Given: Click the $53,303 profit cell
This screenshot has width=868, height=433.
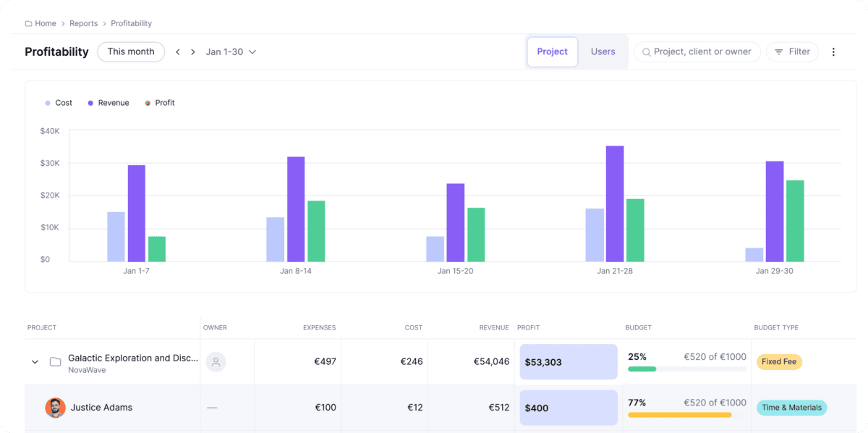Looking at the screenshot, I should pos(569,362).
